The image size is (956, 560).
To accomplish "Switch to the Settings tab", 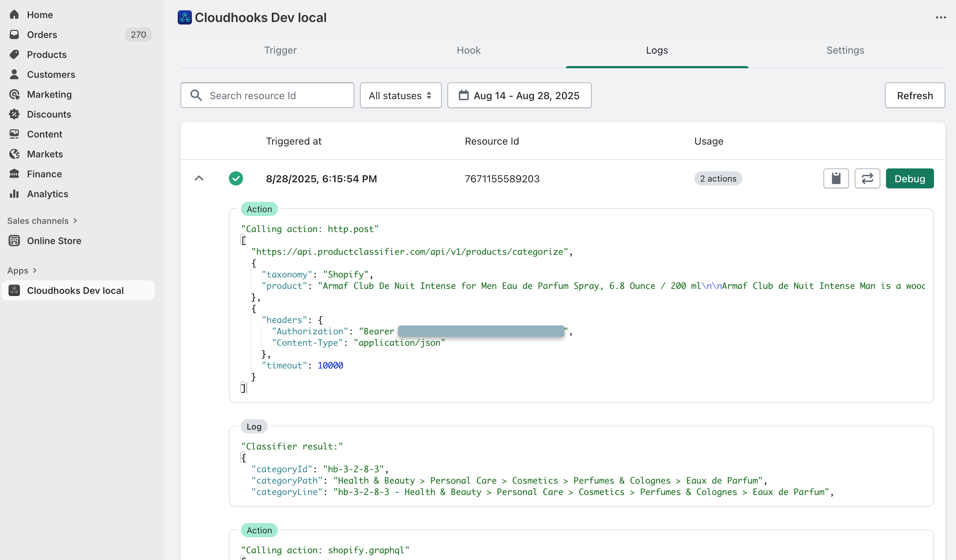I will [x=845, y=50].
